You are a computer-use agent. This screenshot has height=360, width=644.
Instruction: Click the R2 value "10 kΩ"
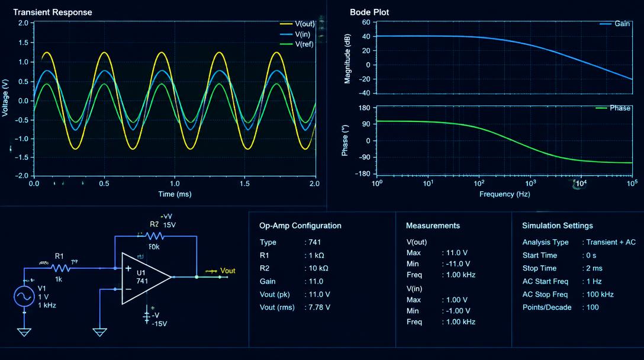pos(318,268)
